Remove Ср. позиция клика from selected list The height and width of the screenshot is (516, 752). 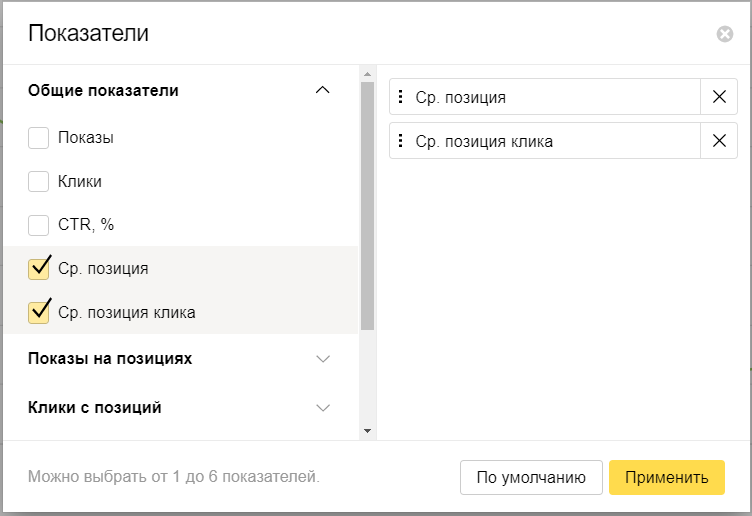719,141
